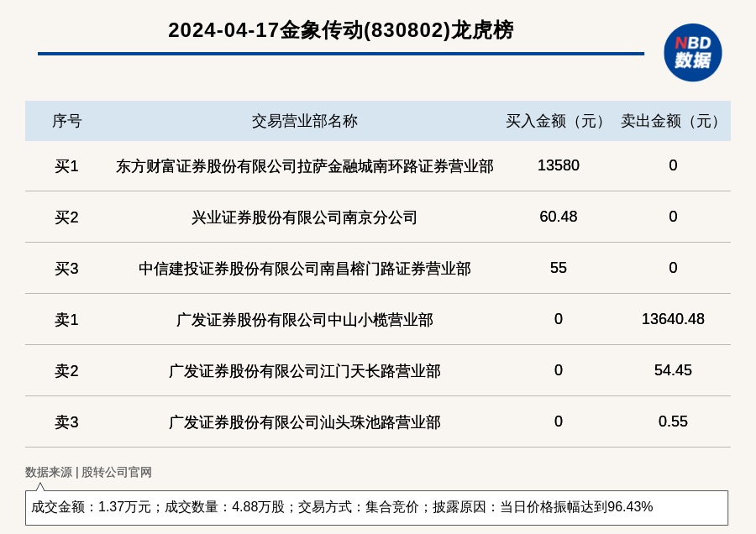Click the 数据来源 | 股转公司官网 source note
The image size is (756, 534).
coord(89,473)
